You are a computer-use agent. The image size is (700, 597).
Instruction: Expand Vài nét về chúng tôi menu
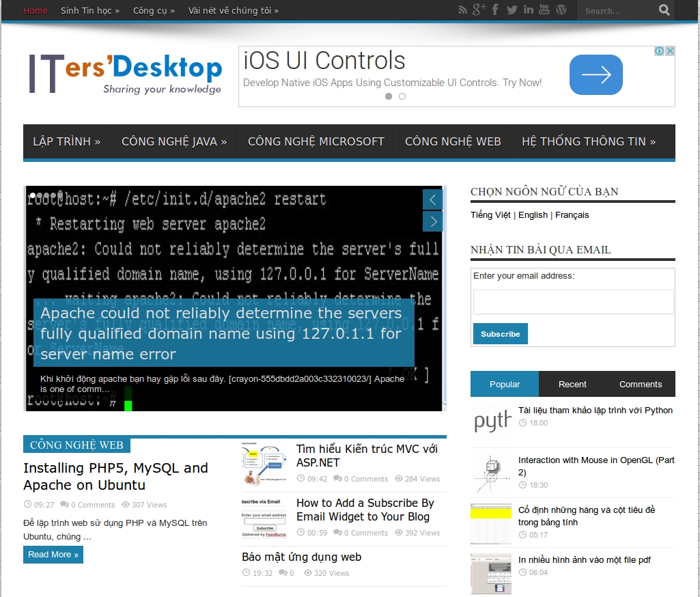click(234, 11)
